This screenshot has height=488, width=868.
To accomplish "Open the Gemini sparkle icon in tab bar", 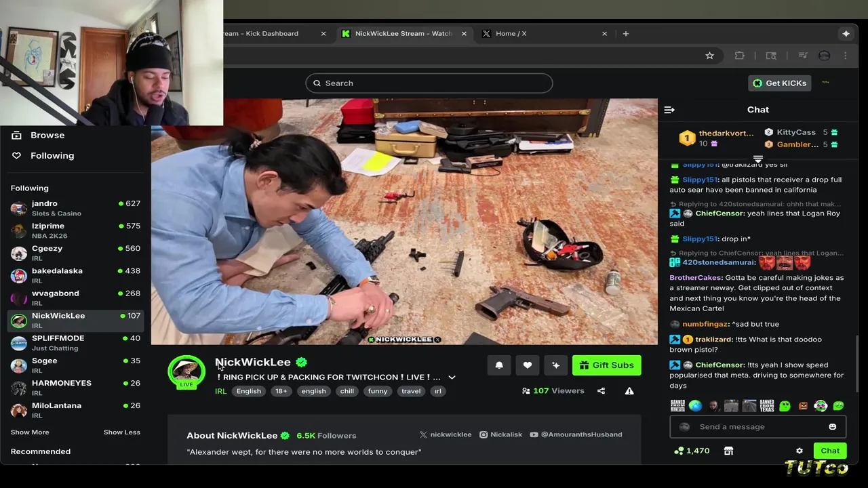I will [846, 33].
